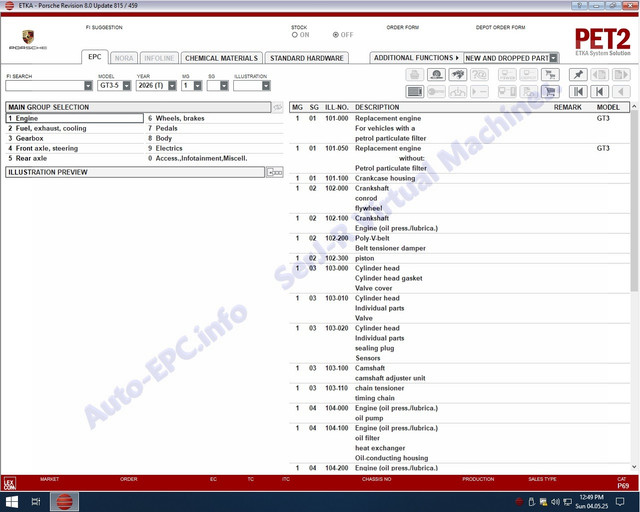Open Task View on taskbar
Image resolution: width=640 pixels, height=512 pixels.
coord(36,502)
